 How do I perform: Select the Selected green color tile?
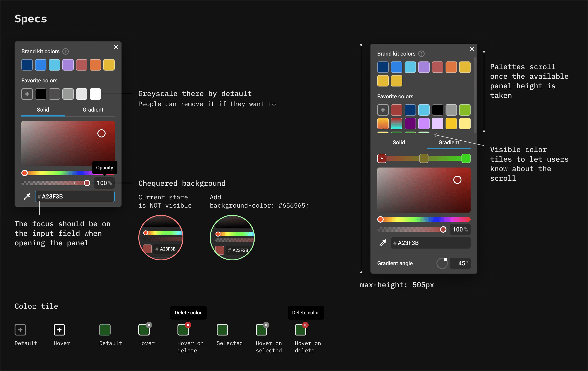(222, 330)
